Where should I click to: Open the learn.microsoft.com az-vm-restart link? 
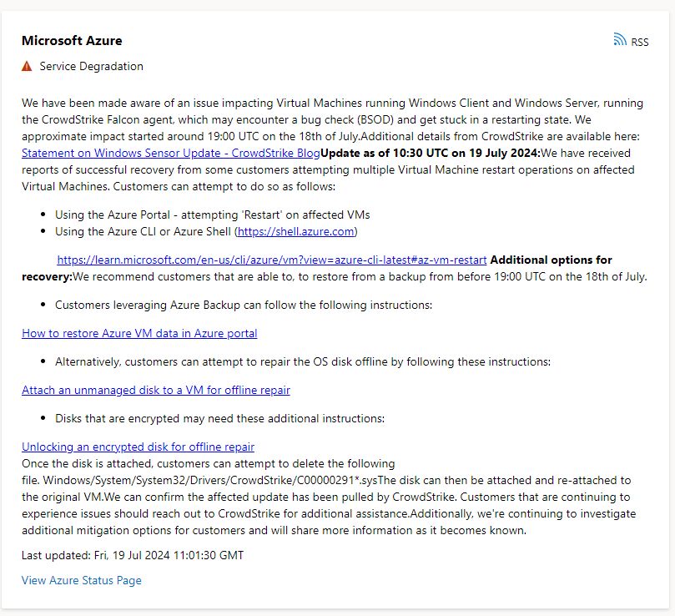(x=271, y=260)
